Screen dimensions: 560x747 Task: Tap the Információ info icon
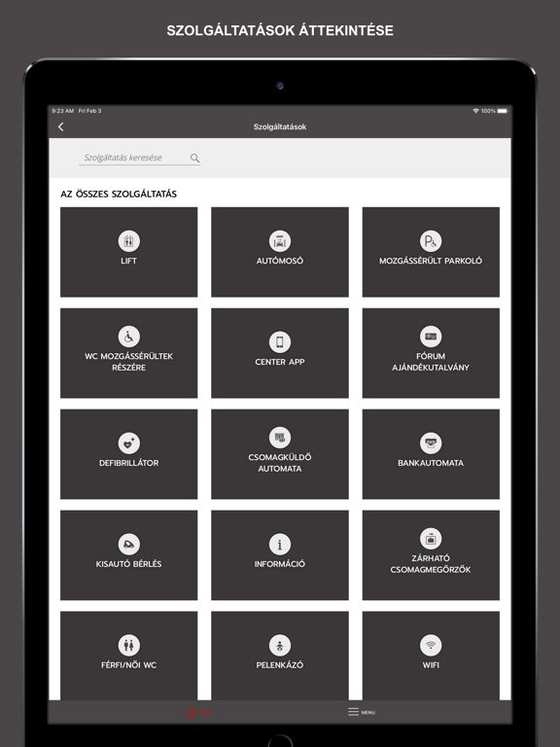coord(280,544)
